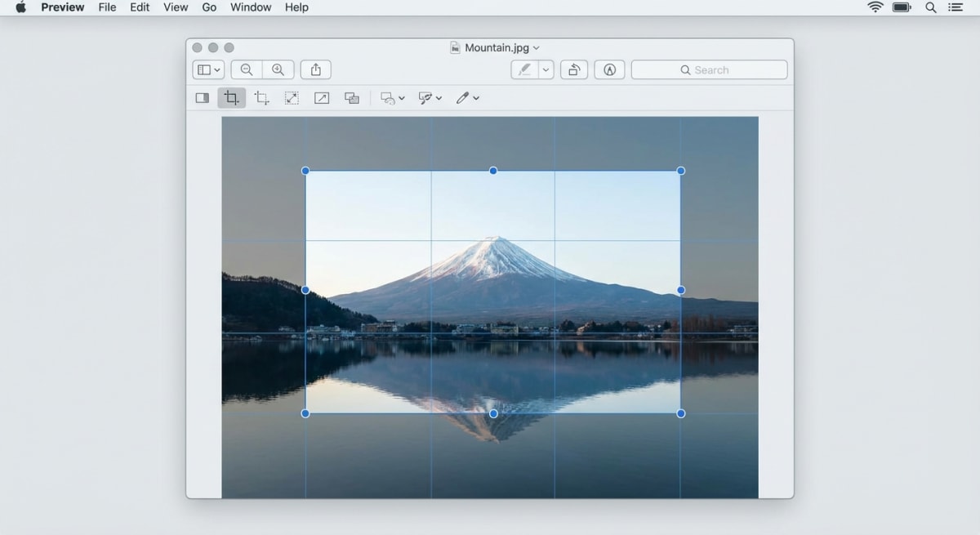
Task: Rotate the image counterclockwise
Action: (574, 69)
